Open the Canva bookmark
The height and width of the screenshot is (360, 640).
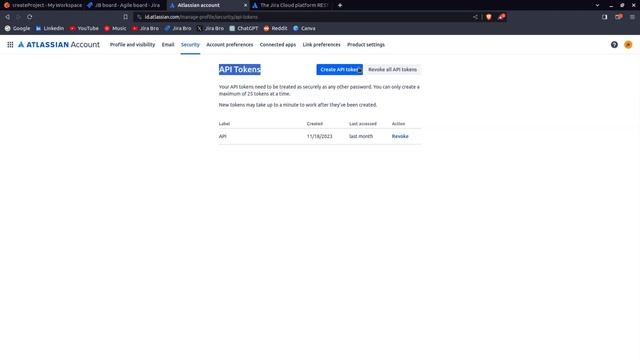click(x=304, y=28)
